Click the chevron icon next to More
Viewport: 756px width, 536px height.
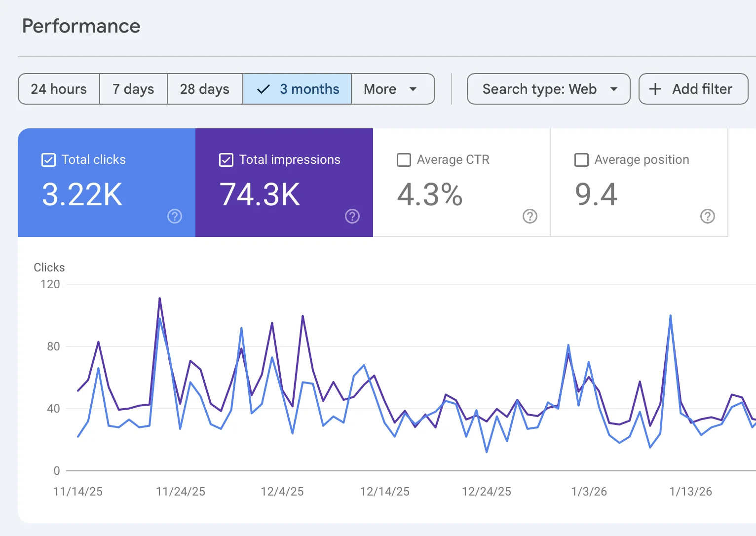(x=413, y=89)
